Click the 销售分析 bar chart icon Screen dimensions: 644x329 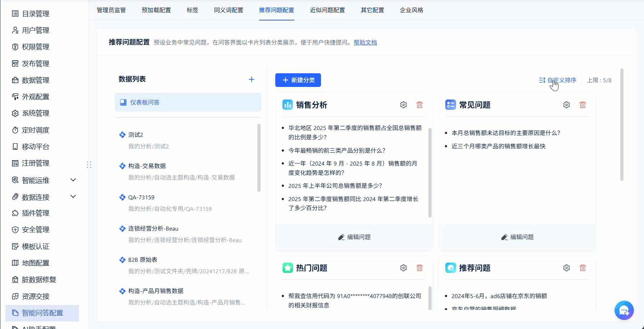point(287,105)
